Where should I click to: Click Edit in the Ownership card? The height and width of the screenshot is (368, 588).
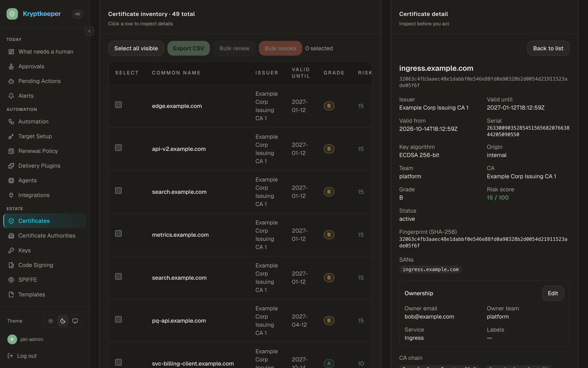[x=553, y=293]
